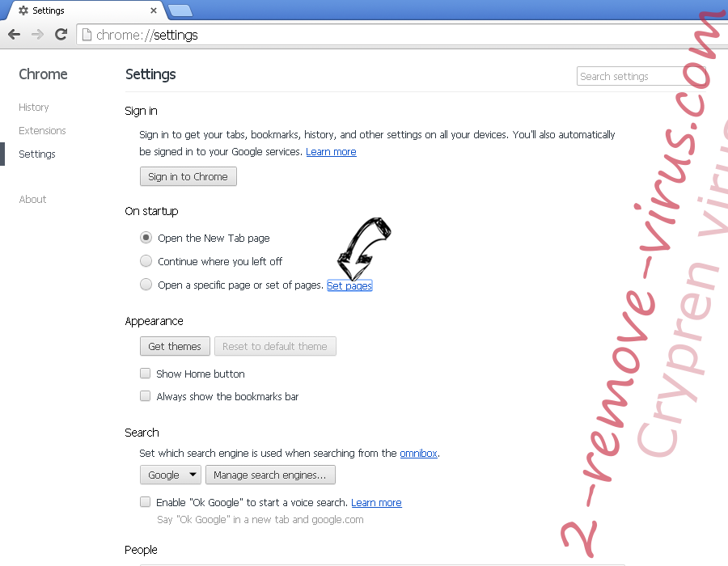
Task: Go back with the browser back arrow
Action: [15, 34]
